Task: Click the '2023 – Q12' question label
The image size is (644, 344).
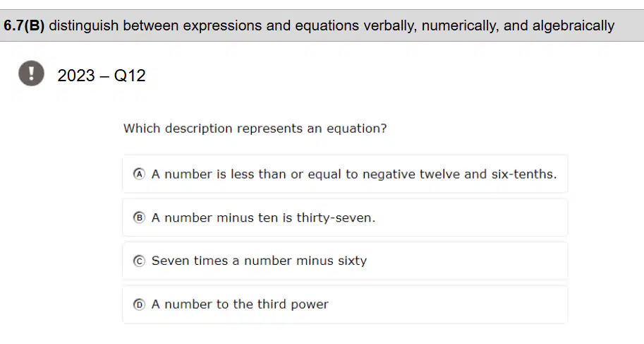Action: pyautogui.click(x=102, y=76)
